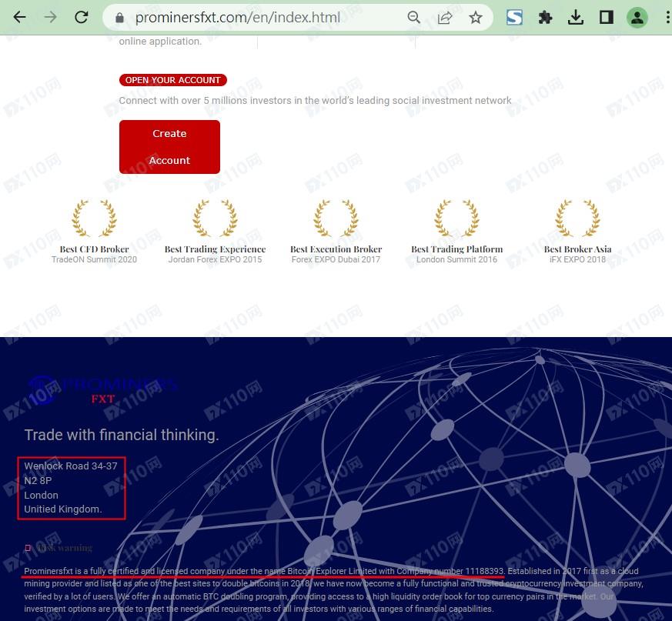
Task: Open the Chrome three-dot menu
Action: pyautogui.click(x=665, y=18)
